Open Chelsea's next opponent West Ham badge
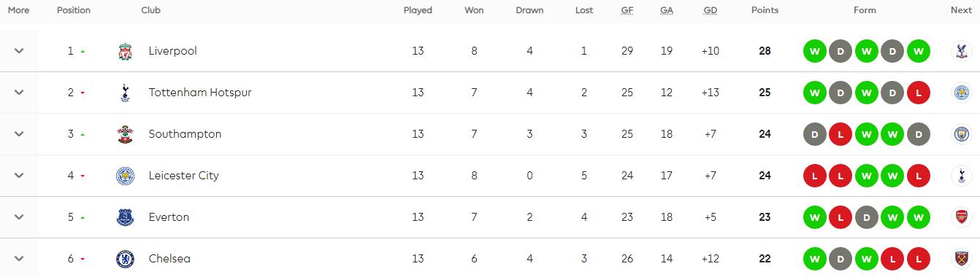The width and height of the screenshot is (980, 277). tap(961, 259)
